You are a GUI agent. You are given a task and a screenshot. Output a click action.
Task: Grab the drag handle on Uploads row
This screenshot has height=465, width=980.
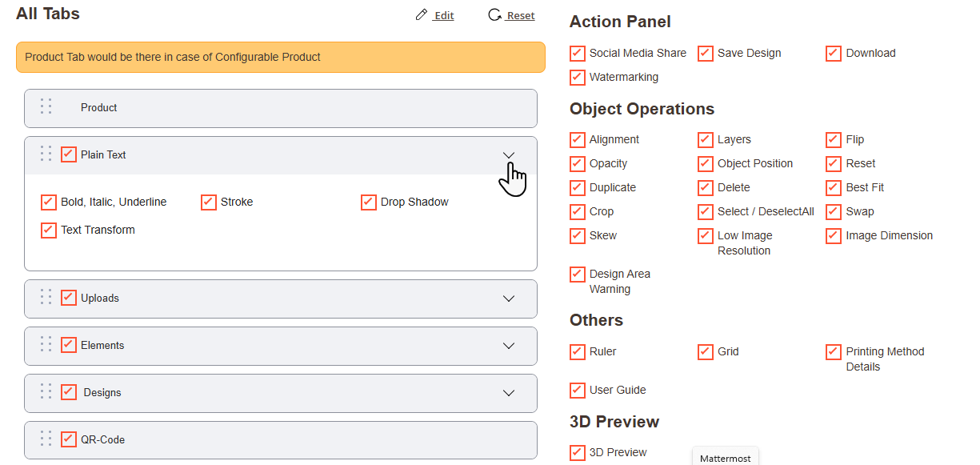(46, 297)
